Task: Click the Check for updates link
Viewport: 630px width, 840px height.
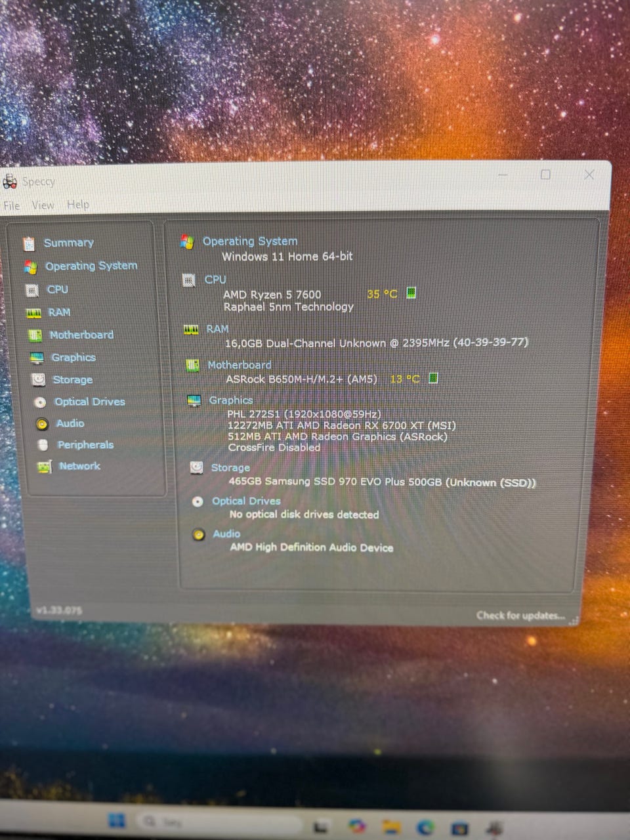Action: click(520, 616)
